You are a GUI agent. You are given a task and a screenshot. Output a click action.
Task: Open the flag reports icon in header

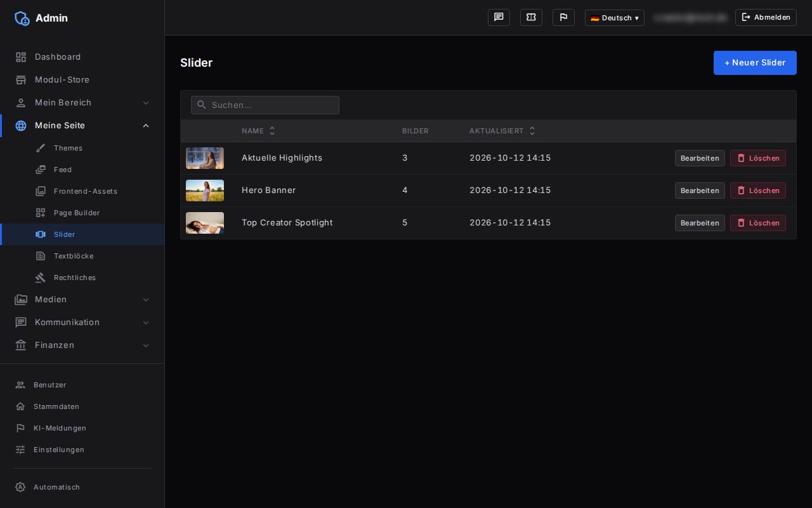pyautogui.click(x=563, y=18)
